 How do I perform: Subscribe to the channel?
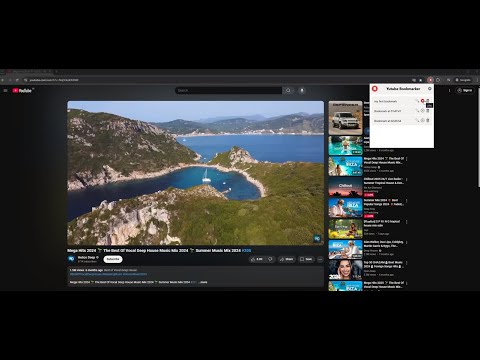113,259
